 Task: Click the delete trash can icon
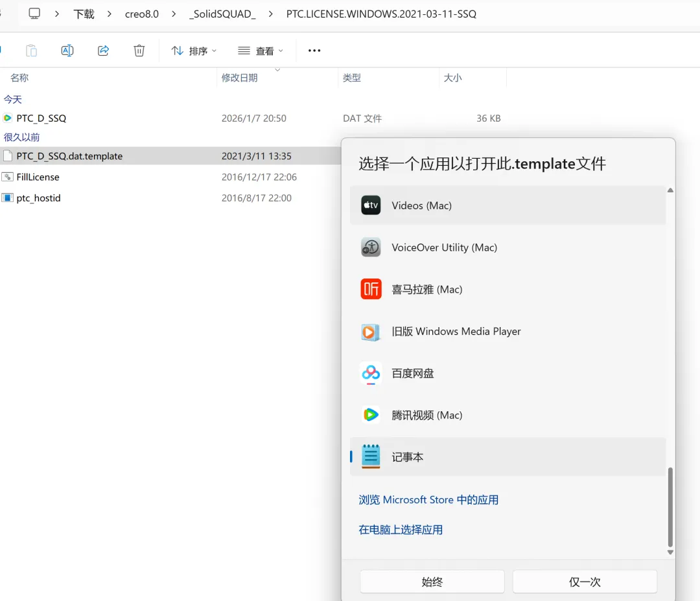(139, 51)
